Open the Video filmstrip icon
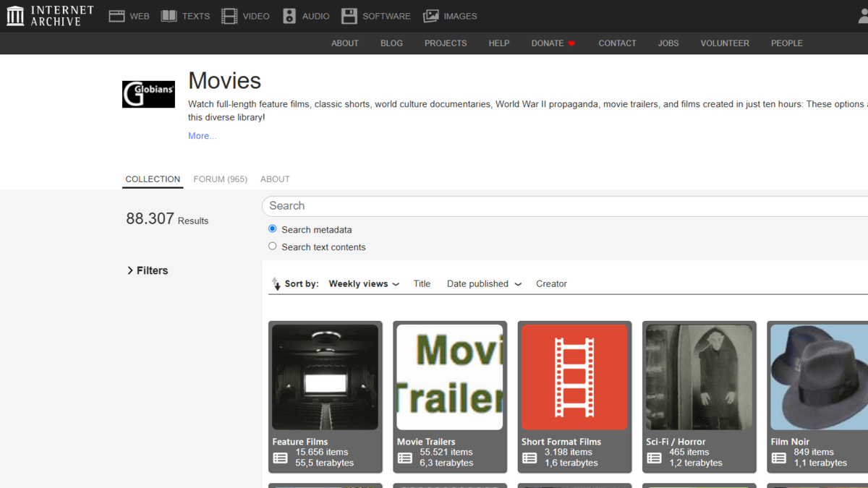The height and width of the screenshot is (488, 868). (x=229, y=16)
